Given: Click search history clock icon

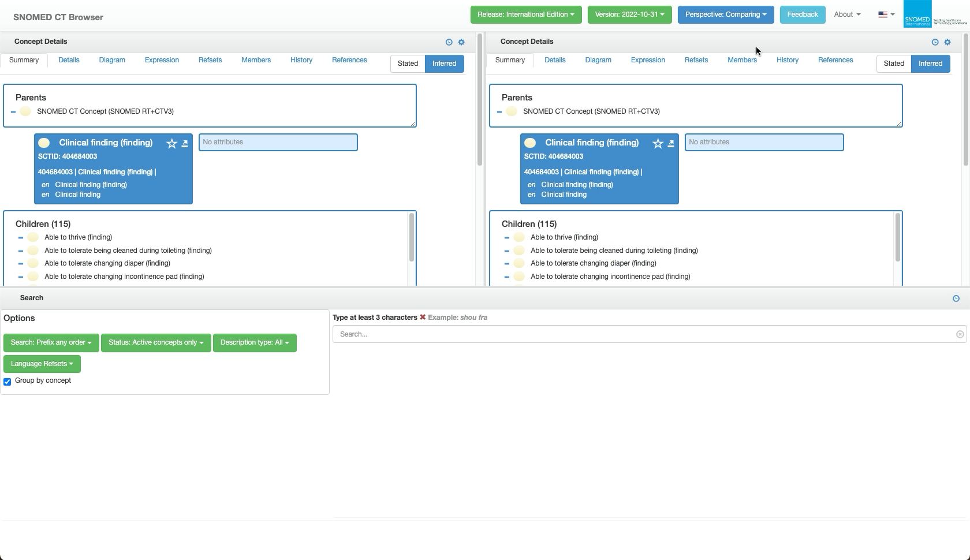Looking at the screenshot, I should click(x=956, y=298).
